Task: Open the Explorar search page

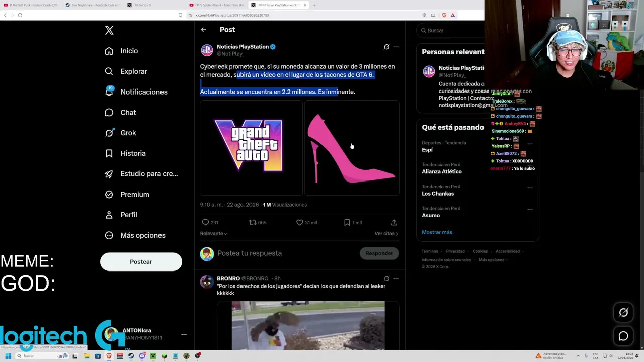Action: pos(126,71)
